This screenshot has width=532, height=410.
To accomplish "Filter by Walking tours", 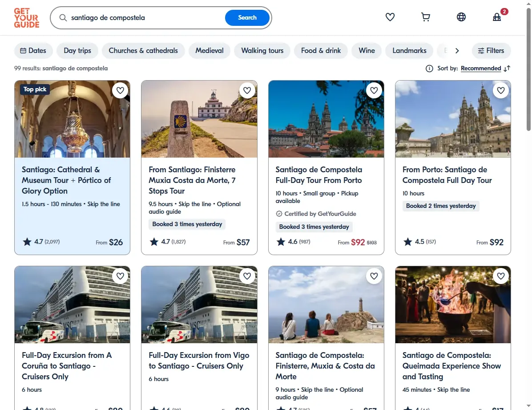I will point(262,51).
